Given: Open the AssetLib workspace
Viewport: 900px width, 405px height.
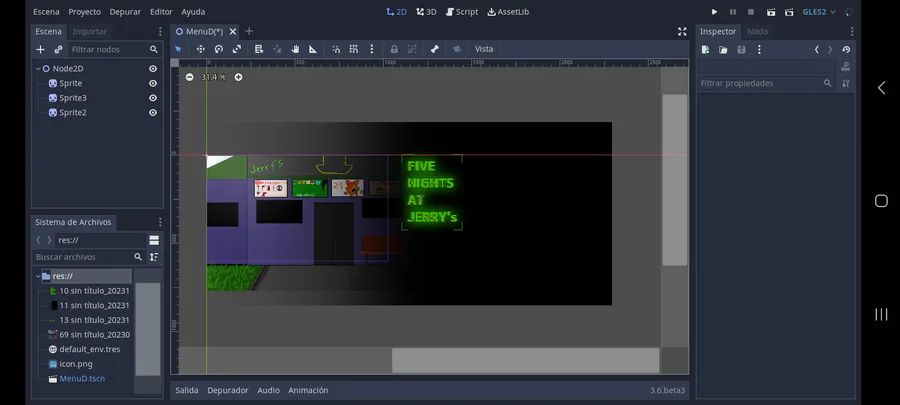Looking at the screenshot, I should click(x=508, y=11).
